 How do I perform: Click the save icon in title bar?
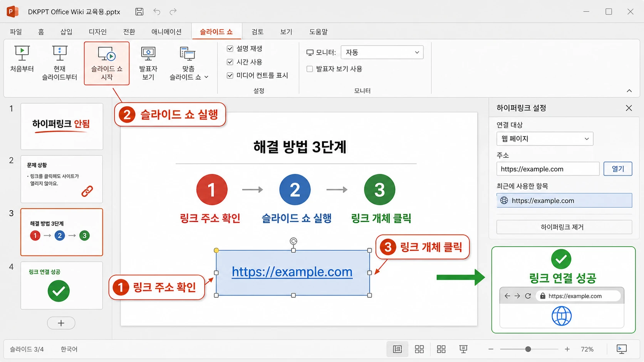pyautogui.click(x=139, y=12)
